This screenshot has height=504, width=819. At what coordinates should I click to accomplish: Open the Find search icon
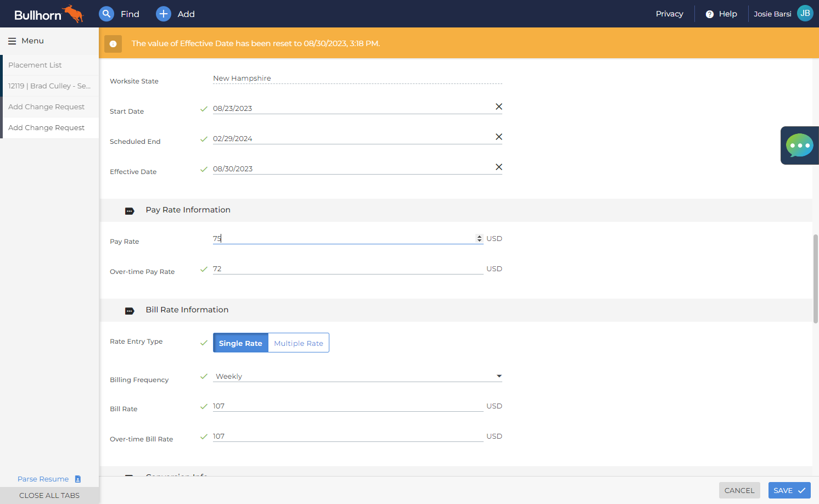point(106,14)
